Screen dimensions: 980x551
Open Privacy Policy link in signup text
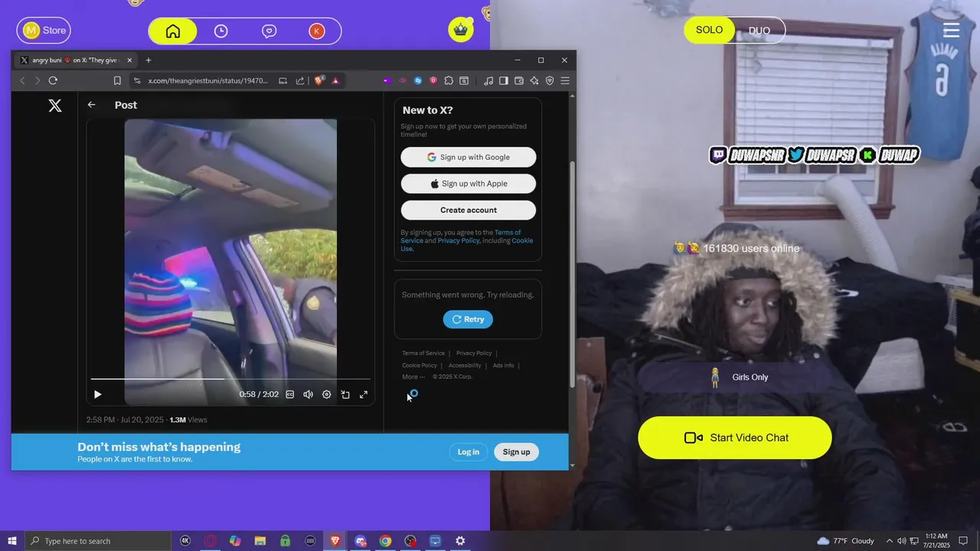pyautogui.click(x=459, y=240)
